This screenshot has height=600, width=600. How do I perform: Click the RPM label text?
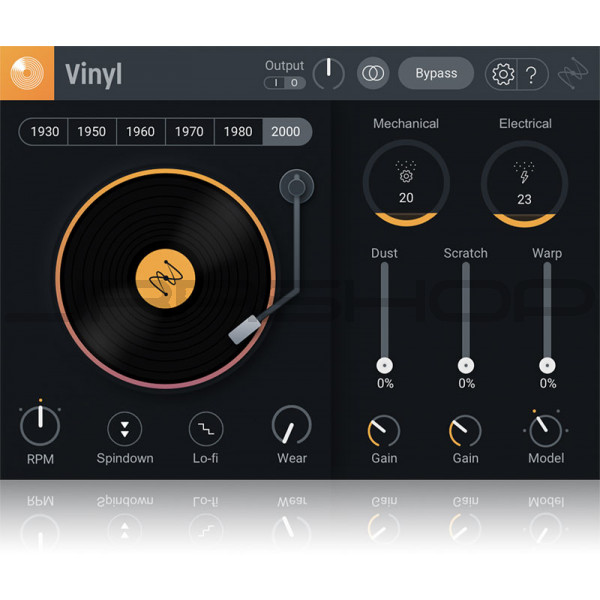40,459
